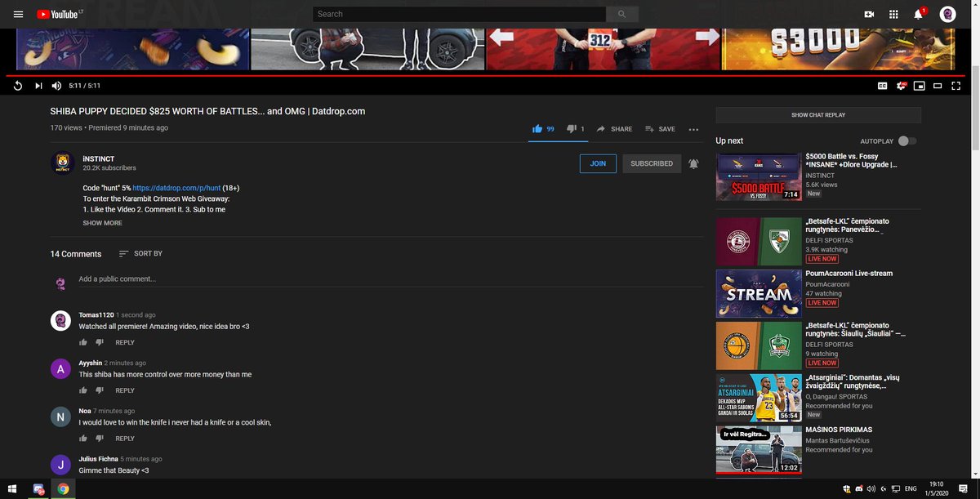This screenshot has width=980, height=499.
Task: Click the search magnifier button
Action: click(x=622, y=14)
